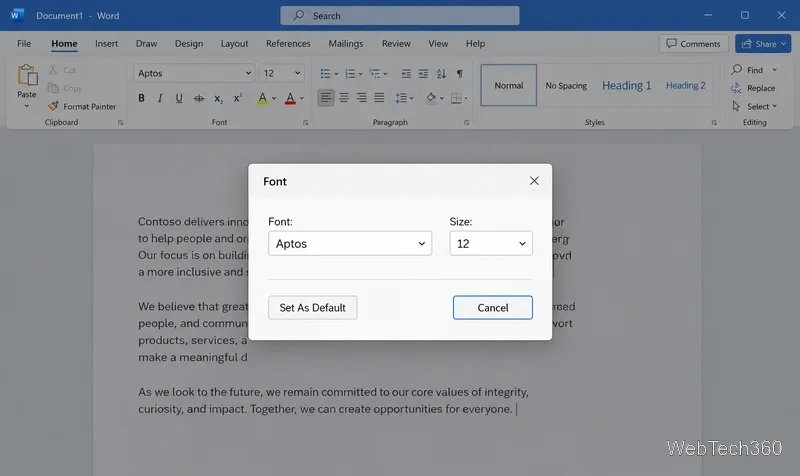Viewport: 800px width, 476px height.
Task: Open the Styles pane launcher
Action: (x=714, y=122)
